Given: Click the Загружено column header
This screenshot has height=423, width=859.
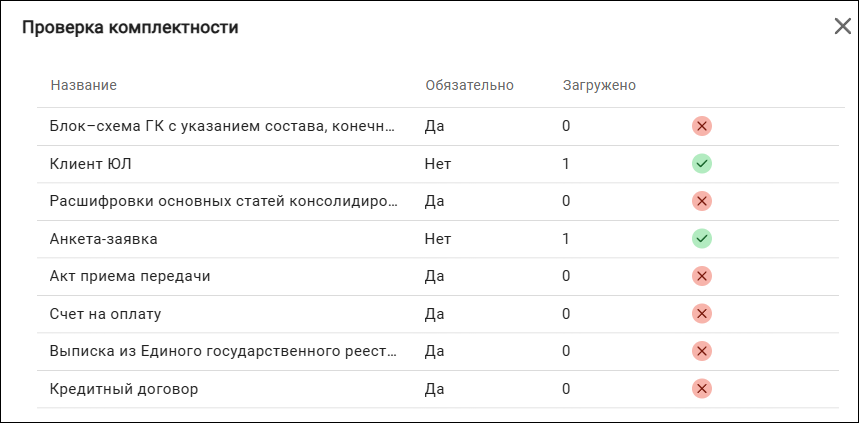Looking at the screenshot, I should point(599,86).
